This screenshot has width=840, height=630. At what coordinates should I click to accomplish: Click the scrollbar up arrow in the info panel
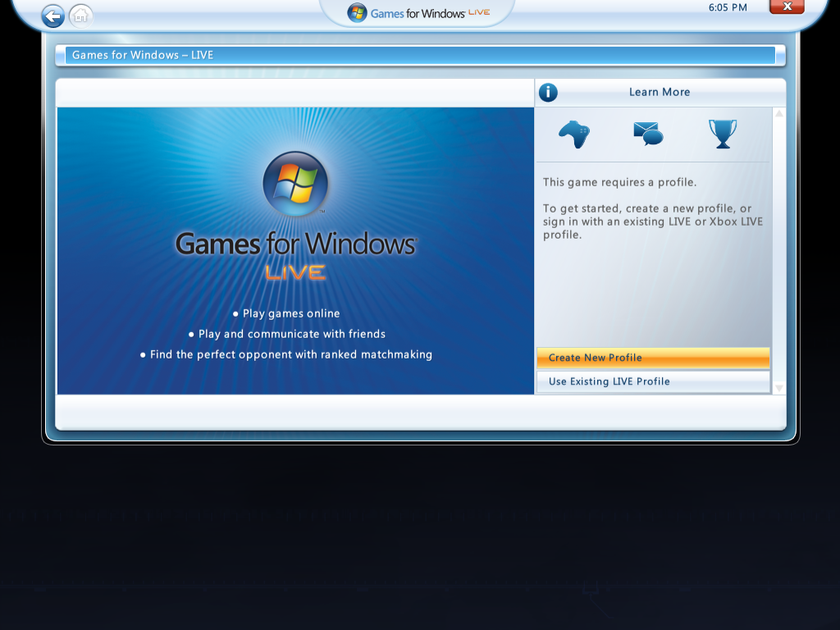click(x=779, y=113)
